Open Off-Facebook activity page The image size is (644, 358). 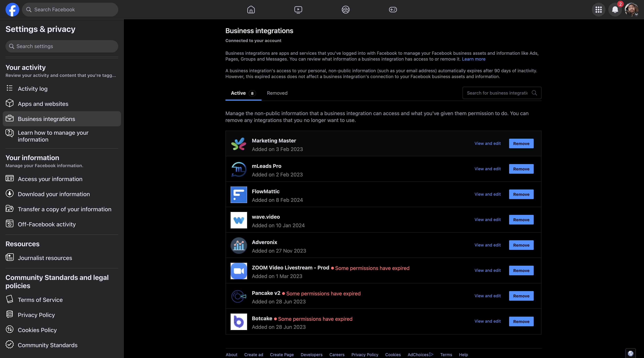click(62, 224)
